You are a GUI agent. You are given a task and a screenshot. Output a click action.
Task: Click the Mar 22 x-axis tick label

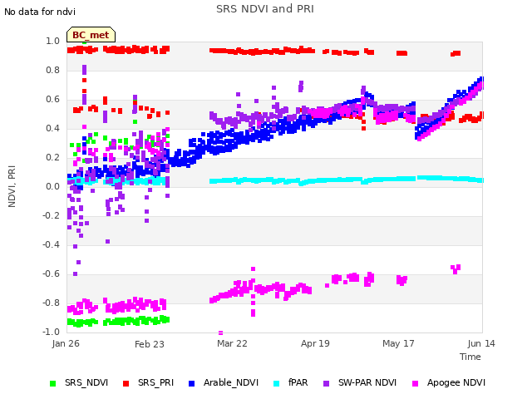click(x=232, y=343)
